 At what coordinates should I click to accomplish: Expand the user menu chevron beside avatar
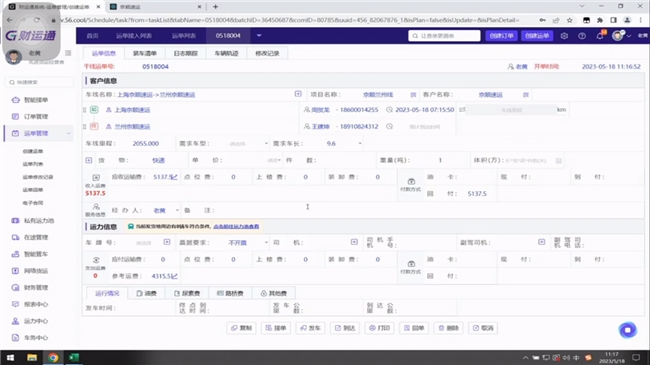tap(629, 36)
